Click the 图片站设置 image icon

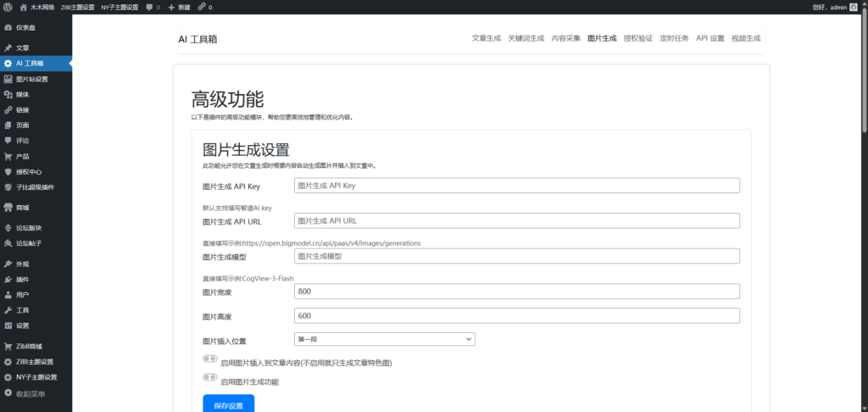pyautogui.click(x=8, y=79)
